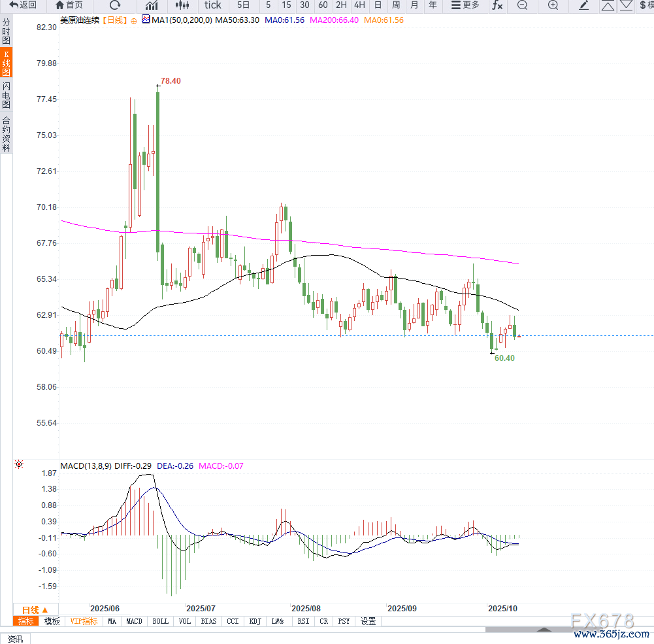
Task: Open the 日线 period selector at bottom
Action: point(35,609)
